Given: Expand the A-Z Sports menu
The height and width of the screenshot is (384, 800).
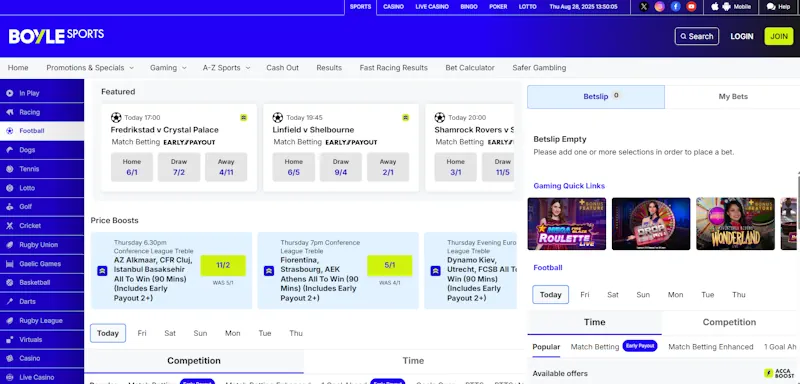Looking at the screenshot, I should click(x=227, y=68).
